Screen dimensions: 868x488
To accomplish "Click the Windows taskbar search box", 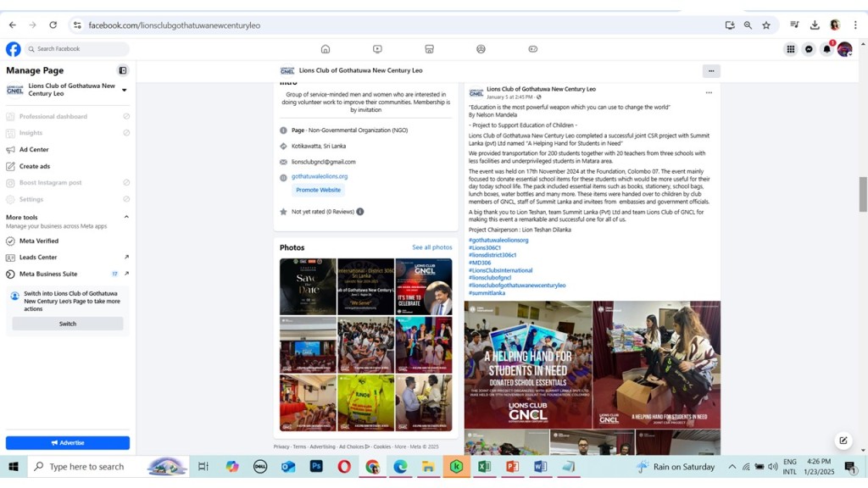I will pyautogui.click(x=108, y=467).
